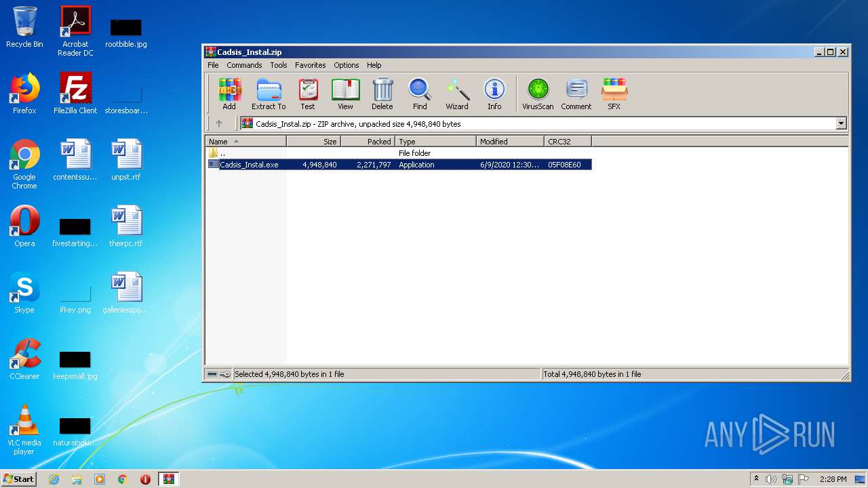
Task: Select Cadsis_Instal.exe file row
Action: click(x=399, y=165)
